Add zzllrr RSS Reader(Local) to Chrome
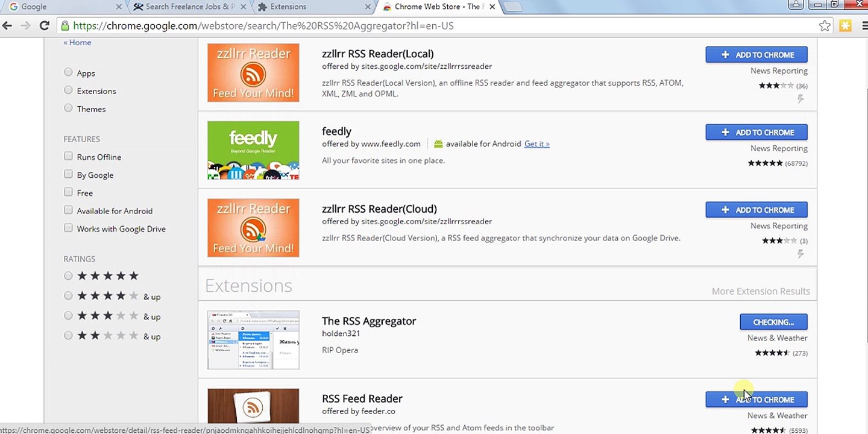Screen dimensions: 868x434 pyautogui.click(x=756, y=55)
